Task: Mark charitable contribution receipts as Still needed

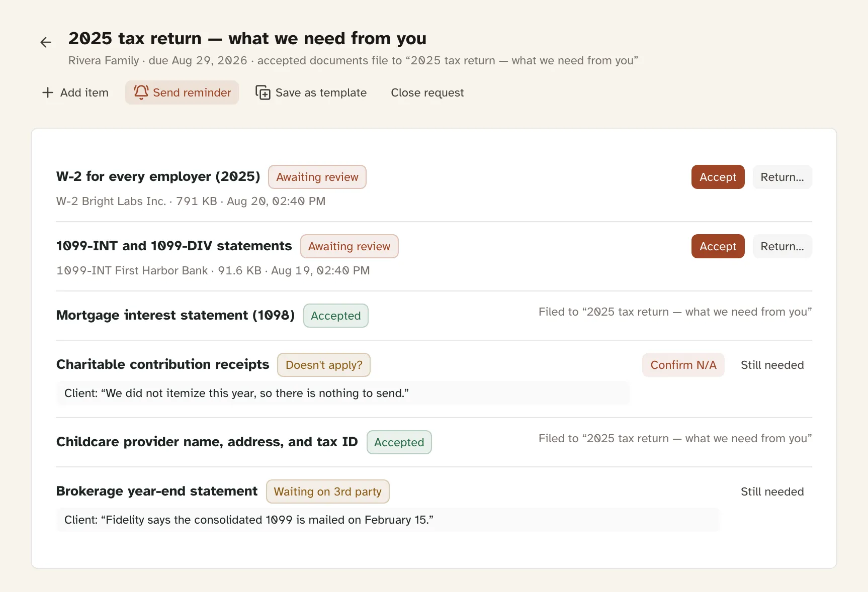Action: tap(772, 365)
